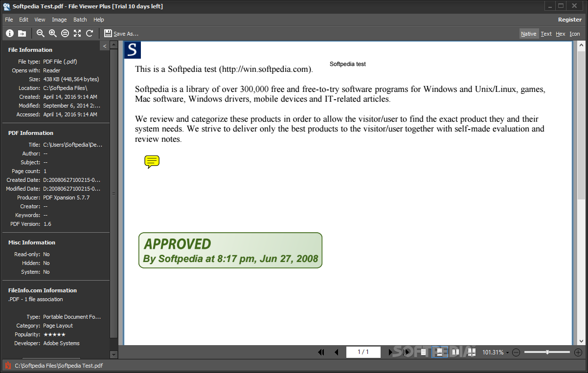Click the 'Reader' opens-with value
This screenshot has width=588, height=373.
pos(52,70)
